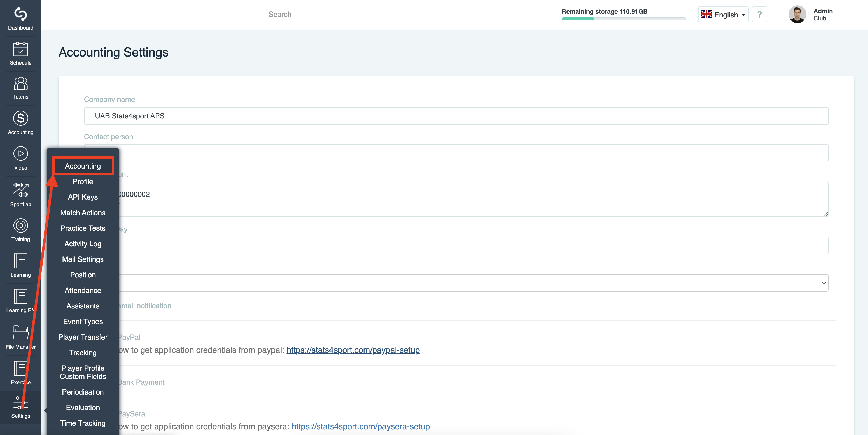Open Player Profile Custom Fields entry
This screenshot has height=435, width=868.
(83, 372)
